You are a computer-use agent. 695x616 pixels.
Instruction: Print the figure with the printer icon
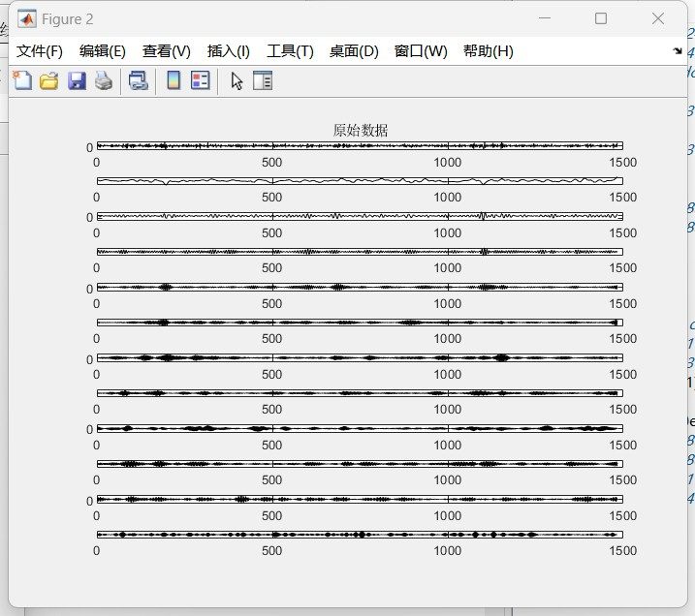(x=103, y=81)
